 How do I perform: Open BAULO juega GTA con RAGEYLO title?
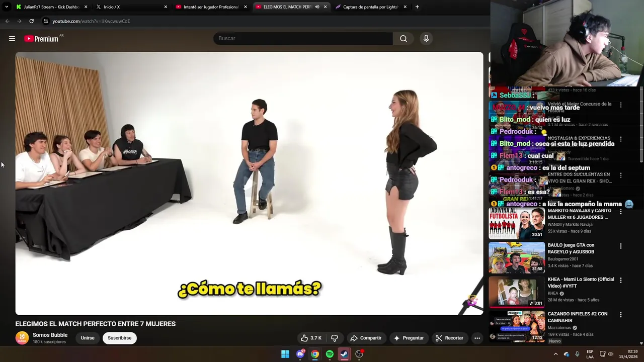571,248
